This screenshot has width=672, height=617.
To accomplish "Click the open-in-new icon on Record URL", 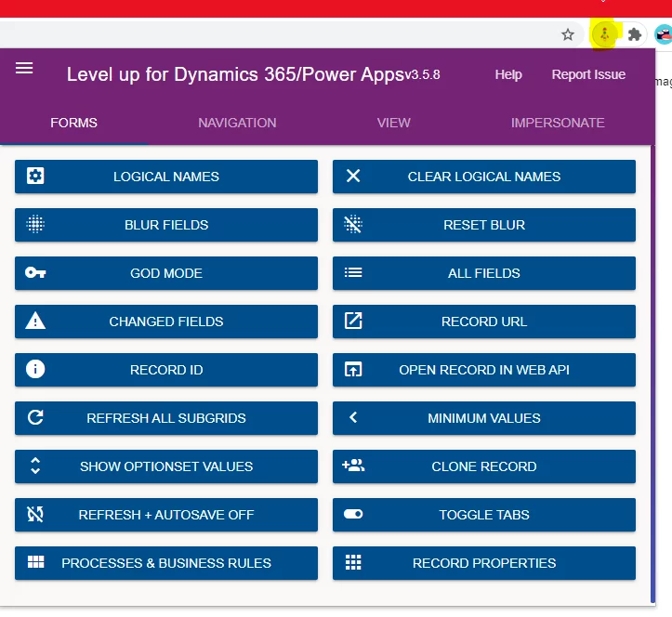I will pyautogui.click(x=353, y=321).
